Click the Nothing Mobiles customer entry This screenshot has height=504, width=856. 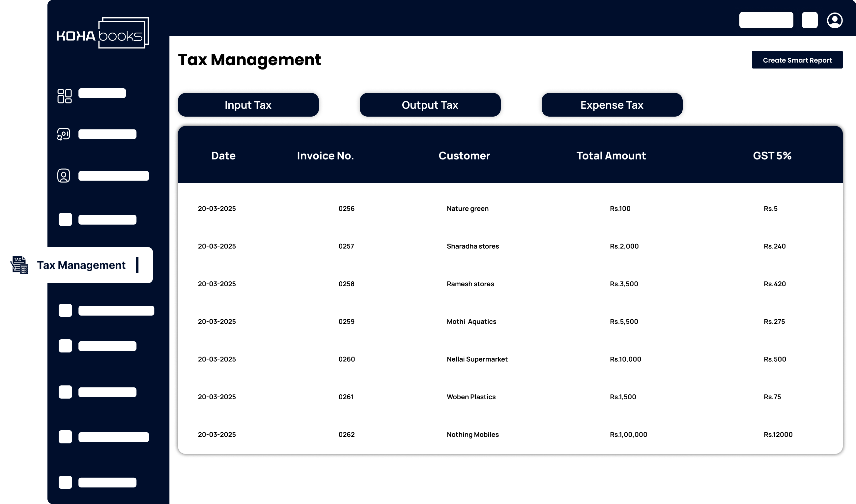coord(472,434)
